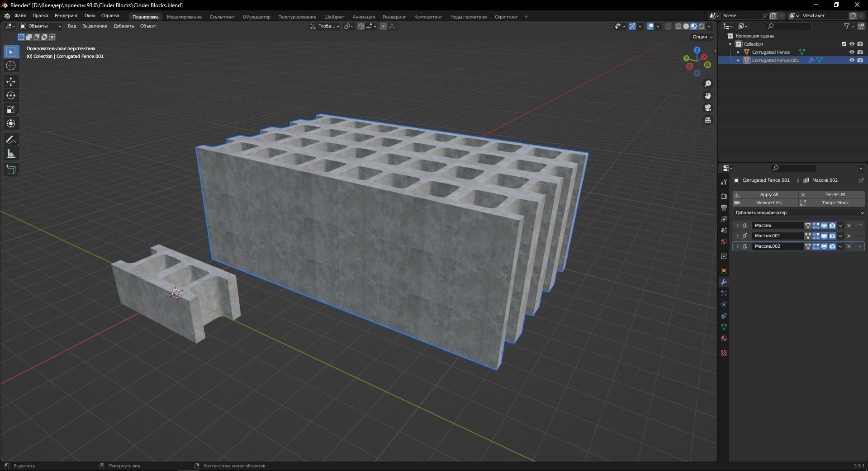This screenshot has width=868, height=471.
Task: Open the Object Constraints properties tab
Action: [x=724, y=316]
